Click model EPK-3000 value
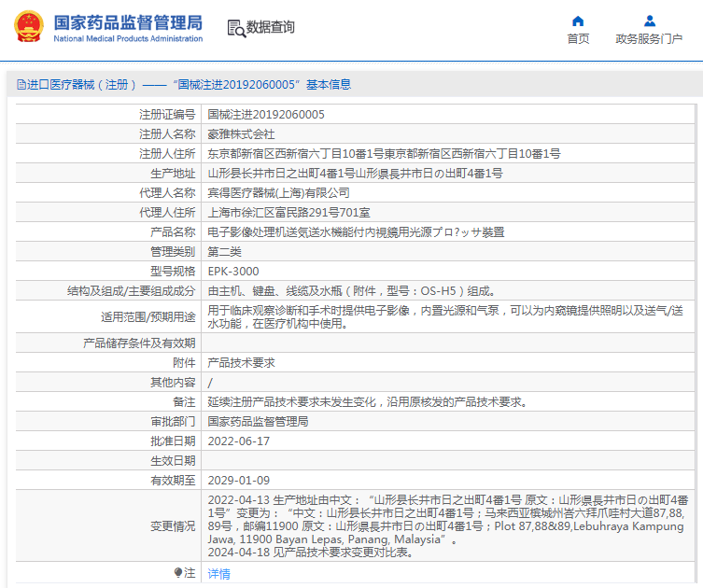This screenshot has width=703, height=588. pyautogui.click(x=233, y=272)
